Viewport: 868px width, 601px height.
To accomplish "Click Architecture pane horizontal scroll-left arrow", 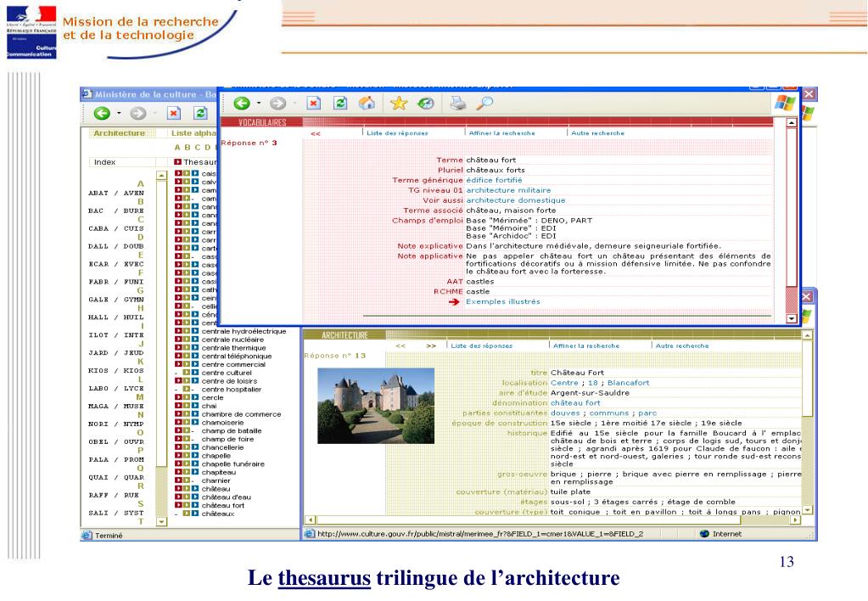I will coord(310,520).
